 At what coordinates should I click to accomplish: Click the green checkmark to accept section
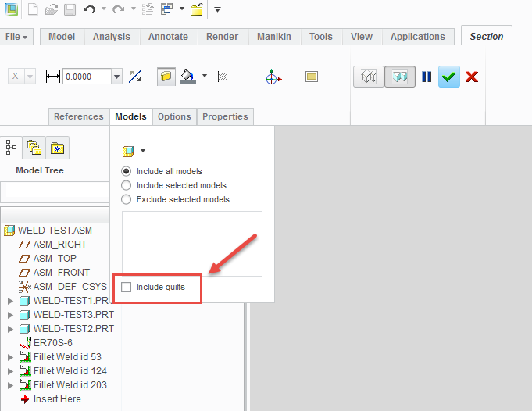tap(448, 77)
